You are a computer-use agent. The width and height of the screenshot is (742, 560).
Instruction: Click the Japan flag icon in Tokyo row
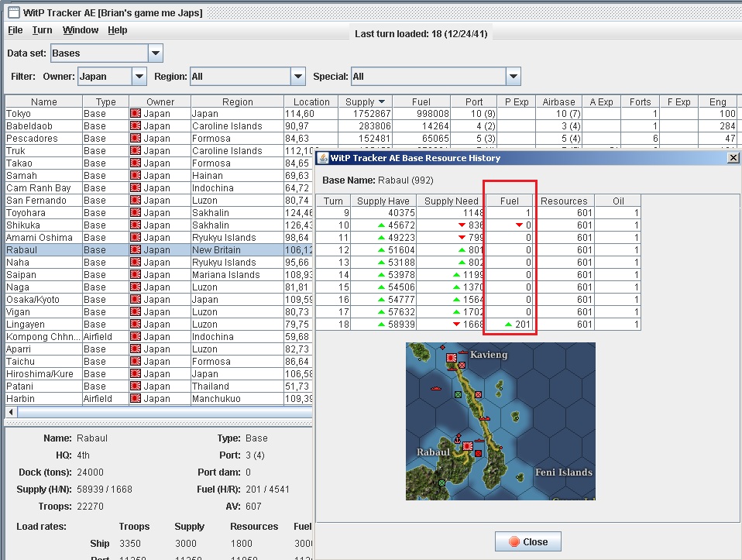click(x=136, y=114)
